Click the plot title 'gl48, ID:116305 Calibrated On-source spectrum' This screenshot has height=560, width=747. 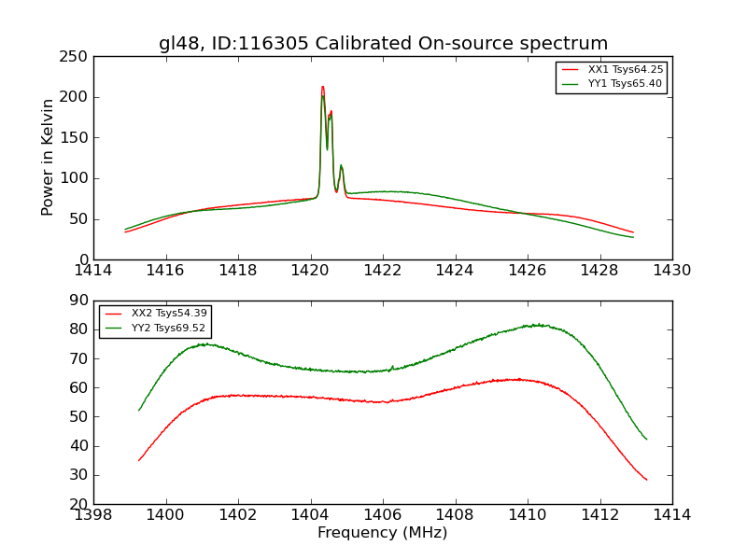383,43
